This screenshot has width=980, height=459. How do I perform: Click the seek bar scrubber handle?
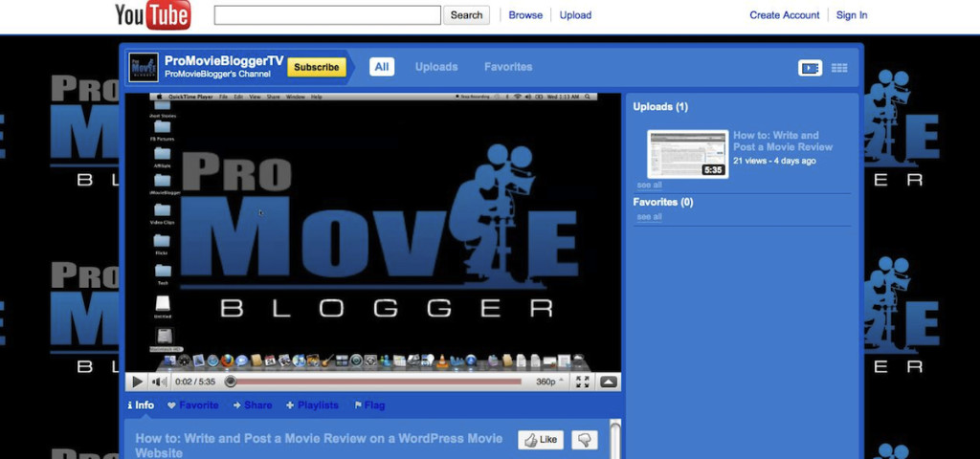tap(231, 382)
